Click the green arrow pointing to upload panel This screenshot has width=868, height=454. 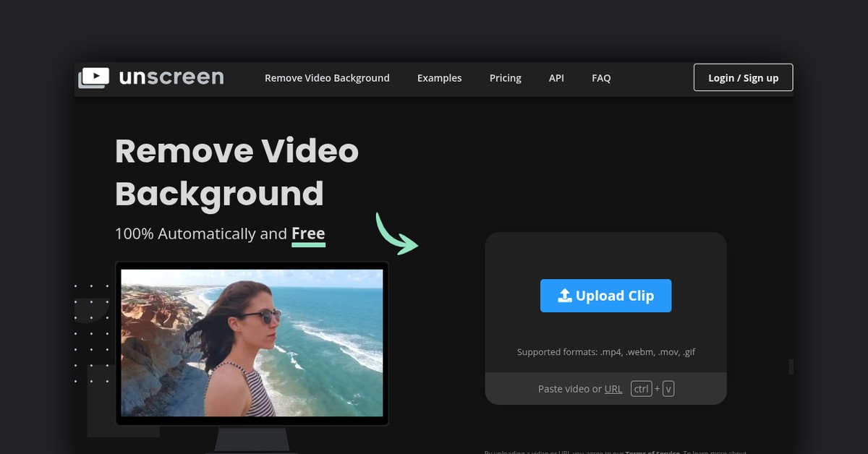tap(397, 234)
